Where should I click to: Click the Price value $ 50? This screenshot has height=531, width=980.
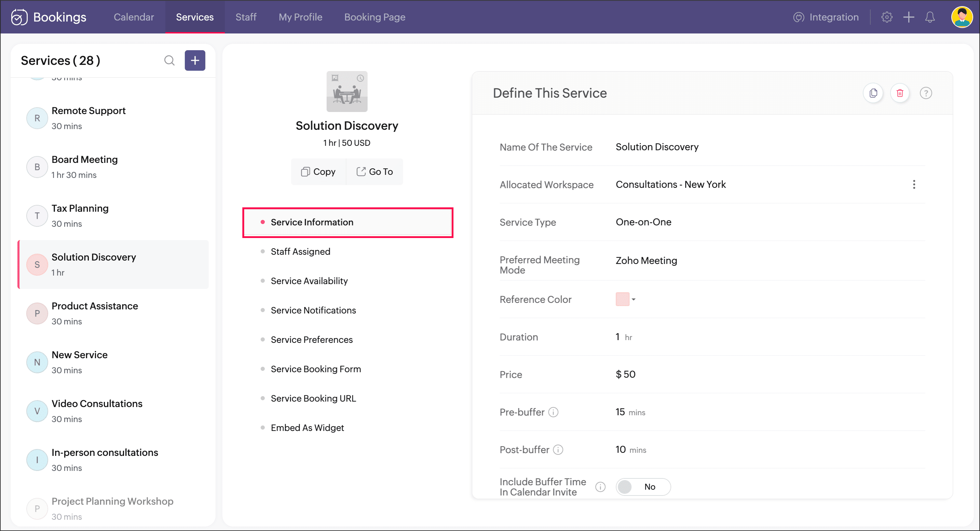625,375
